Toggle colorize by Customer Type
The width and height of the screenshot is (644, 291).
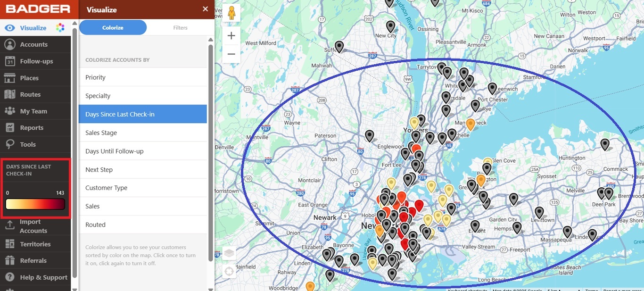pos(143,188)
